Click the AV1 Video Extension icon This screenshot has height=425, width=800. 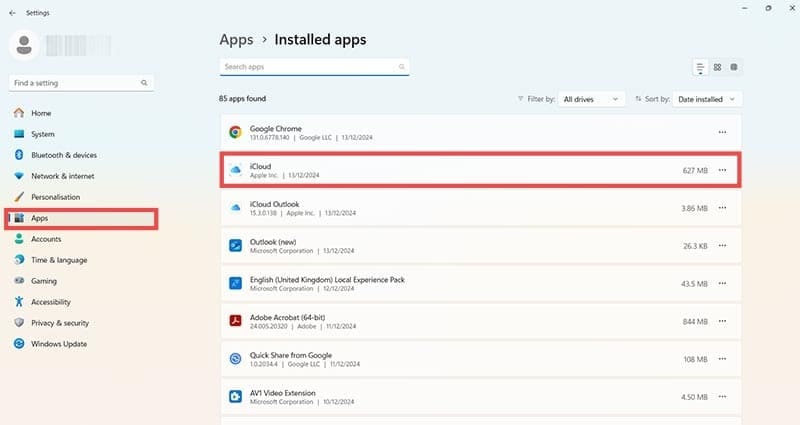pyautogui.click(x=235, y=396)
